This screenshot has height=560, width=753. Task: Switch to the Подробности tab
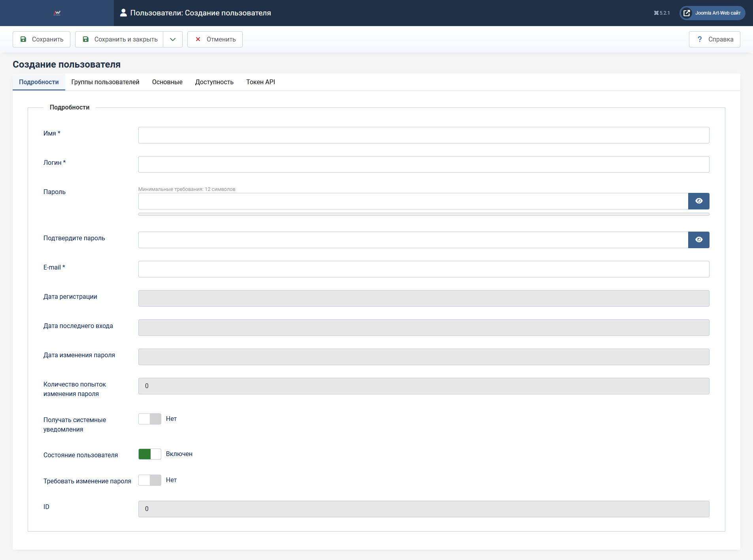(x=39, y=82)
